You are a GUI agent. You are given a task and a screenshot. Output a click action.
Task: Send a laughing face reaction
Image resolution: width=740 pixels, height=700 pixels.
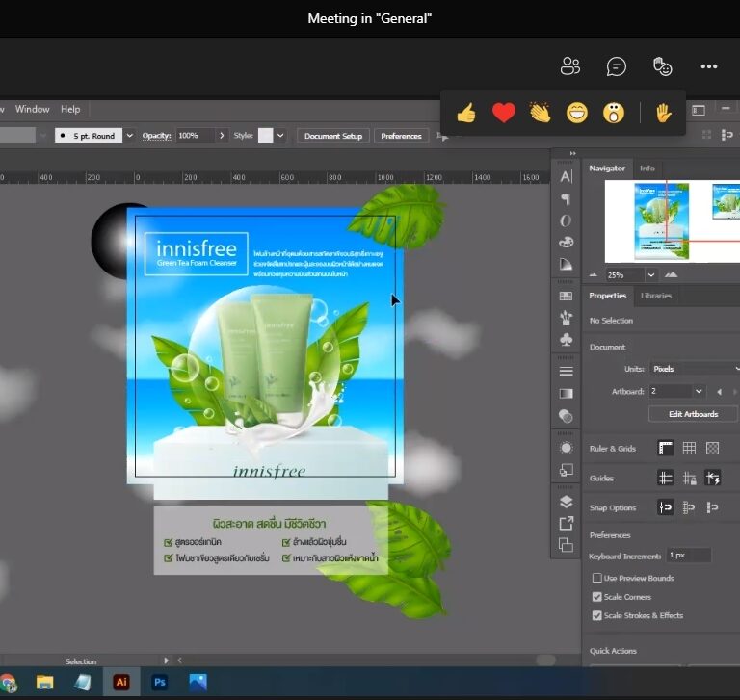[577, 113]
